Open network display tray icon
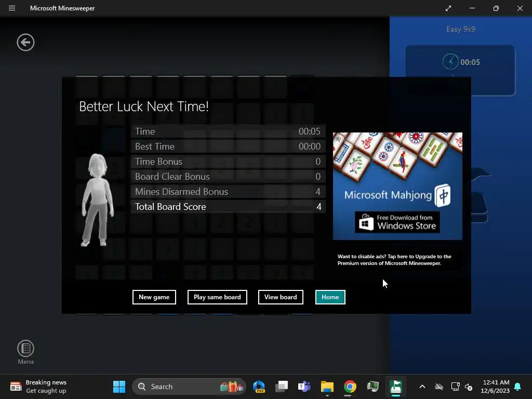532x399 pixels. (x=455, y=387)
